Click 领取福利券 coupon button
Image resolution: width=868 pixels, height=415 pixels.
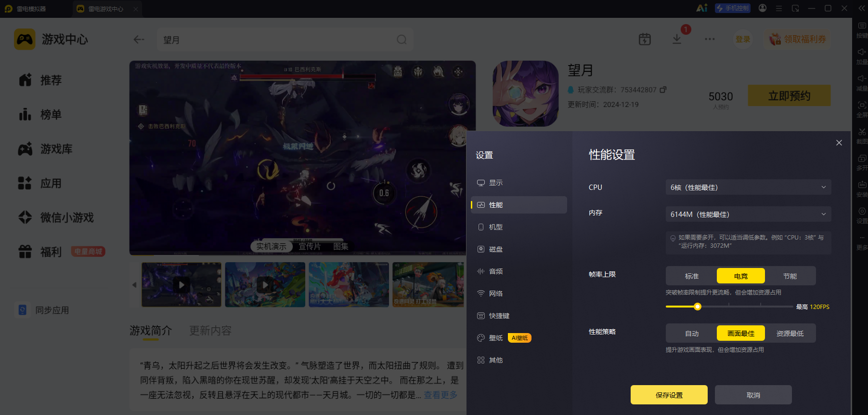pos(798,39)
